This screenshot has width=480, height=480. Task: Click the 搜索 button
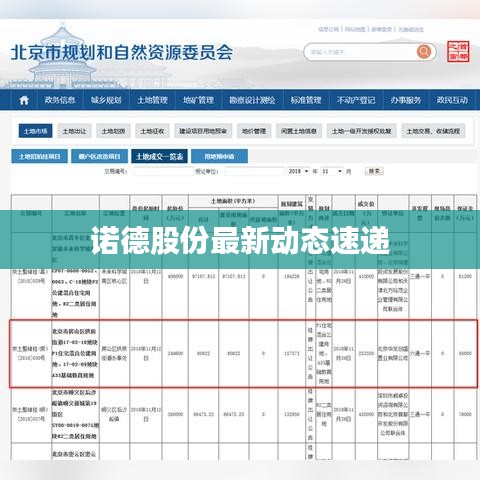pos(374,171)
